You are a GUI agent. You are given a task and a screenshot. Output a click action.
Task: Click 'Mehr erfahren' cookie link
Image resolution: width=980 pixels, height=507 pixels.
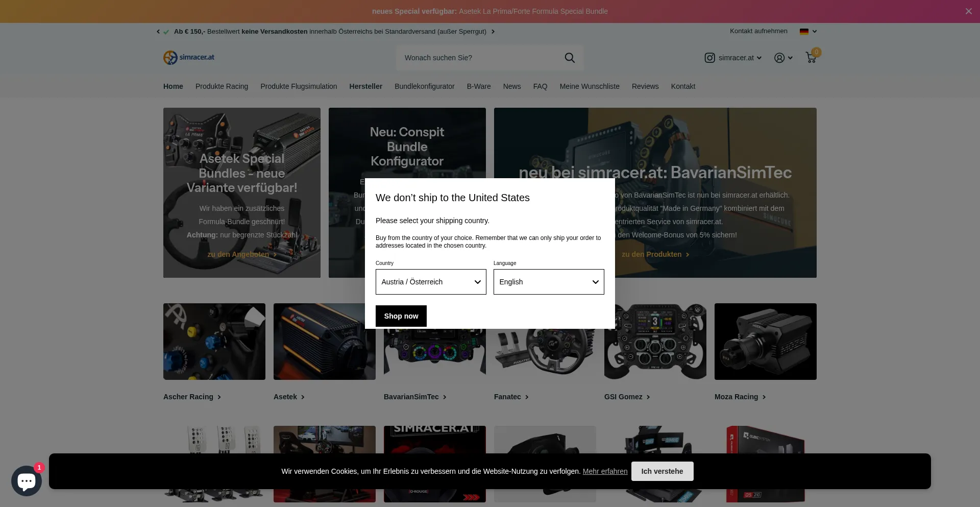(605, 471)
